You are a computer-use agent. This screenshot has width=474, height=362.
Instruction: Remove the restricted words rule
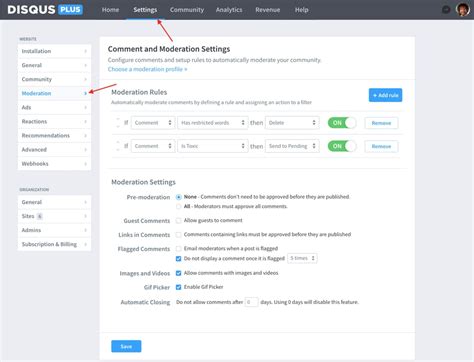coord(381,123)
